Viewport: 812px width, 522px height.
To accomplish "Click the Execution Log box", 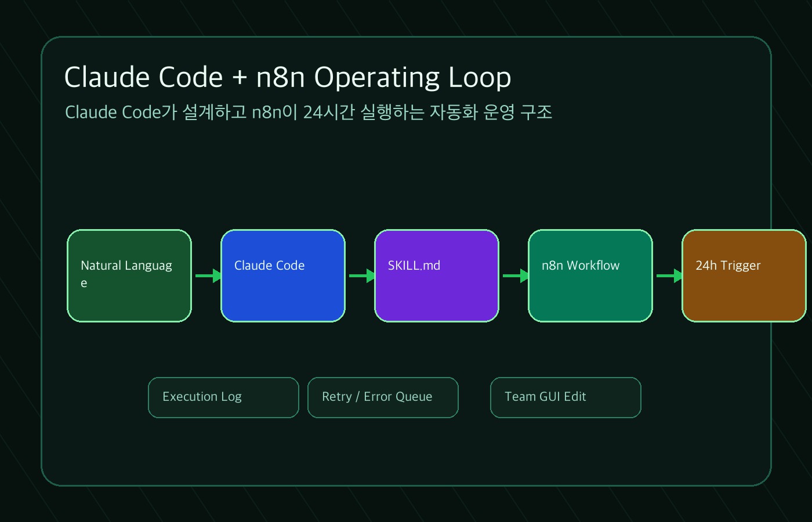I will (x=223, y=397).
